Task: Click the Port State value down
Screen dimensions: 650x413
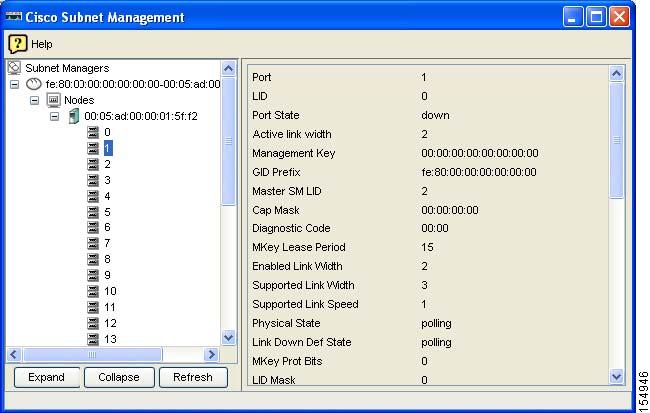Action: point(435,115)
